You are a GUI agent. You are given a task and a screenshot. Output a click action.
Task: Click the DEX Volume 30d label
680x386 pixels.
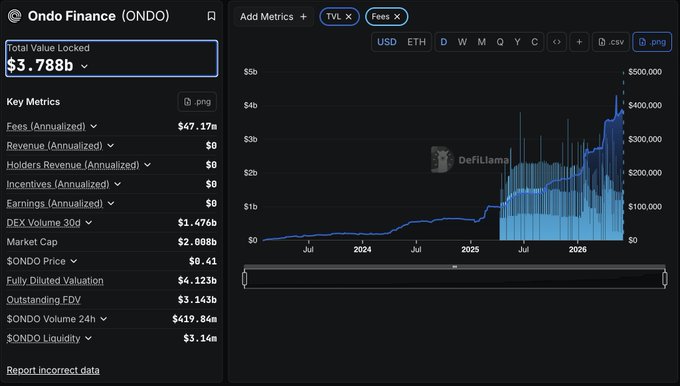pyautogui.click(x=43, y=222)
